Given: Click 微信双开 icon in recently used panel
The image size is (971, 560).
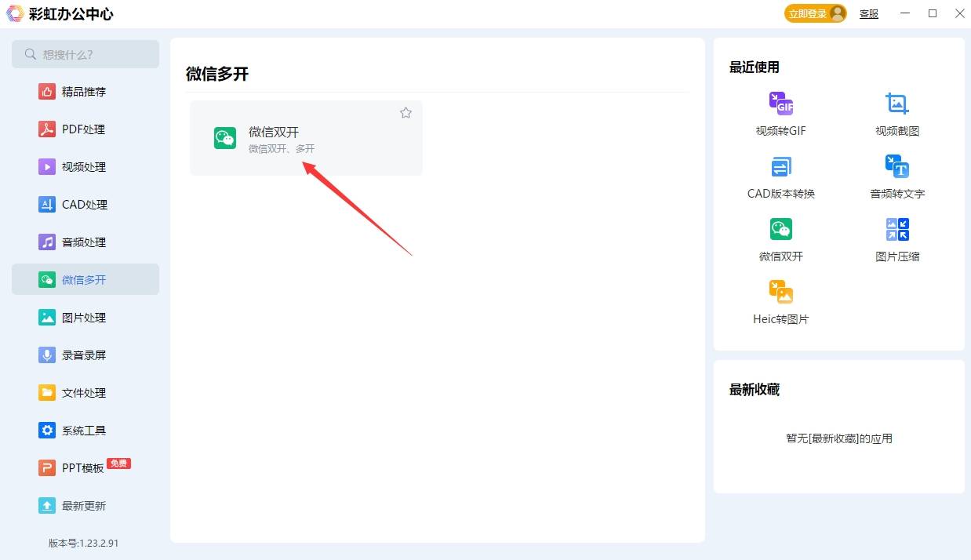Looking at the screenshot, I should click(780, 230).
